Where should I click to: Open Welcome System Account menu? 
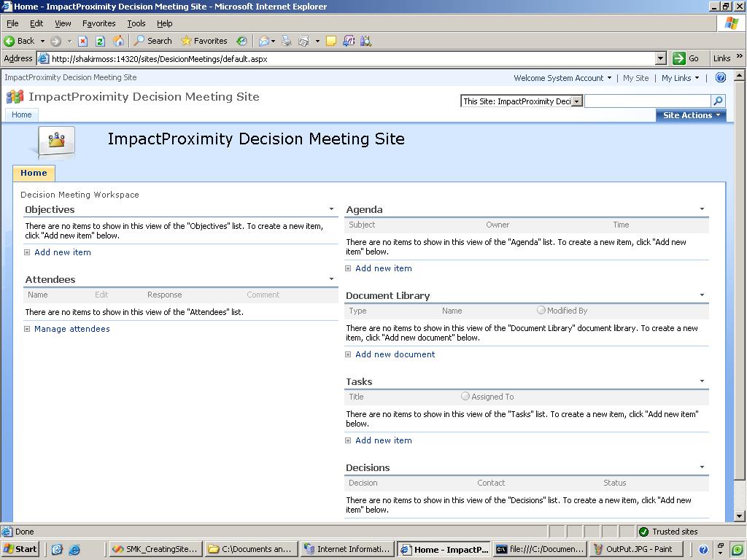(x=562, y=78)
